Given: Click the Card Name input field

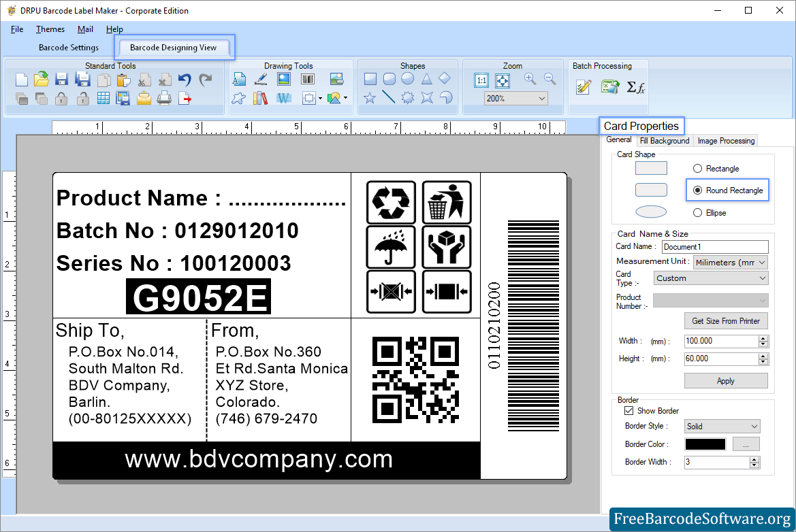Looking at the screenshot, I should (x=715, y=246).
